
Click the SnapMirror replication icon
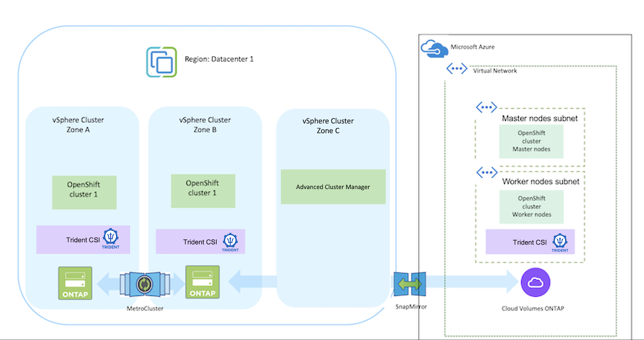[410, 284]
